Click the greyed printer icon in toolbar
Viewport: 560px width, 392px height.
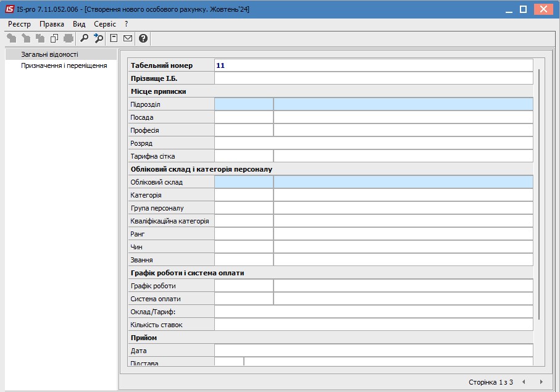68,38
